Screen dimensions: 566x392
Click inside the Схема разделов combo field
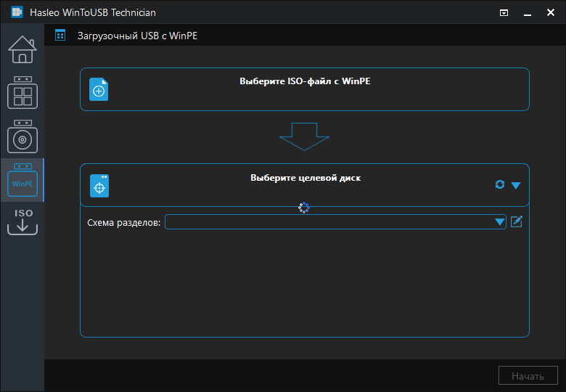point(327,222)
